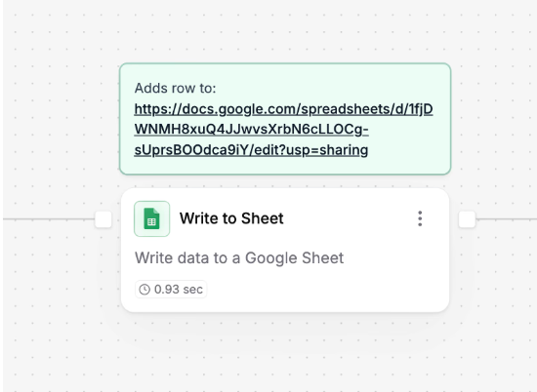
Task: Click the clock icon beside 0.93 sec
Action: tap(145, 290)
